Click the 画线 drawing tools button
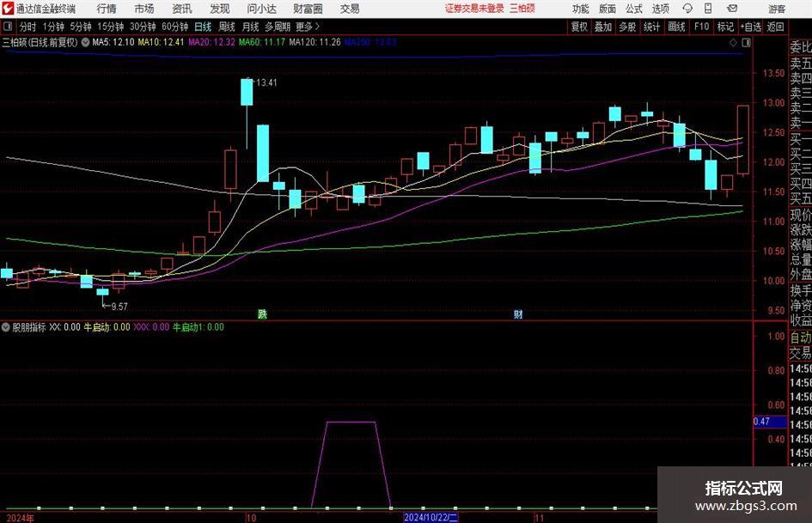This screenshot has width=812, height=523. click(x=676, y=27)
